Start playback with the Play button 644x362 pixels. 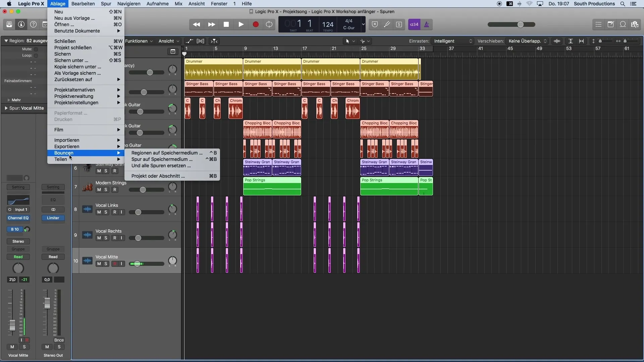click(241, 24)
